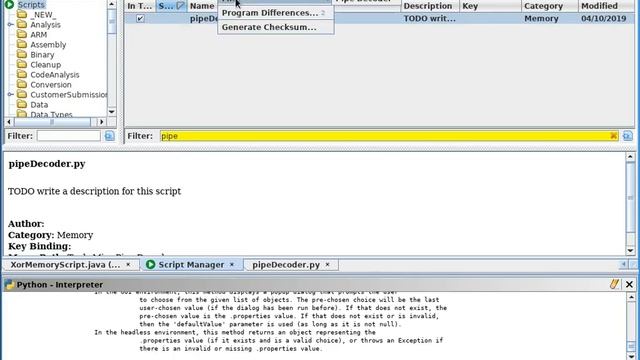Image resolution: width=640 pixels, height=360 pixels.
Task: Click the script tree horizontal scrollbar thumb
Action: pos(52,122)
